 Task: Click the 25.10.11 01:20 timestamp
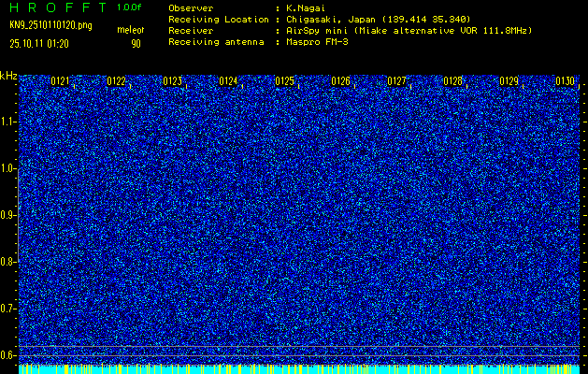click(x=40, y=43)
